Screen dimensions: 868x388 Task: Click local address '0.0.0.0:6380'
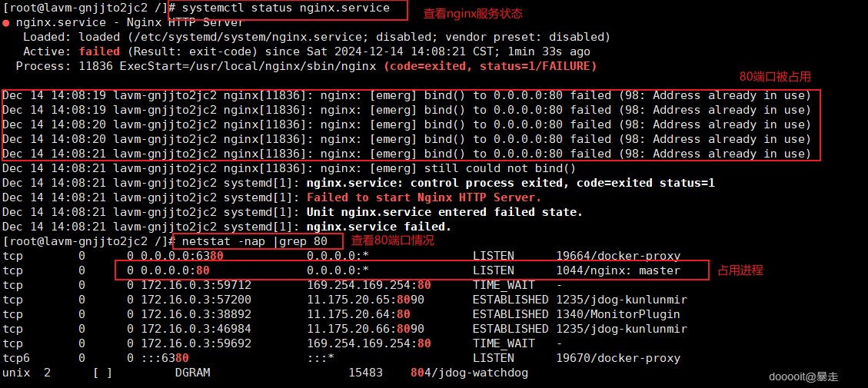click(x=181, y=256)
